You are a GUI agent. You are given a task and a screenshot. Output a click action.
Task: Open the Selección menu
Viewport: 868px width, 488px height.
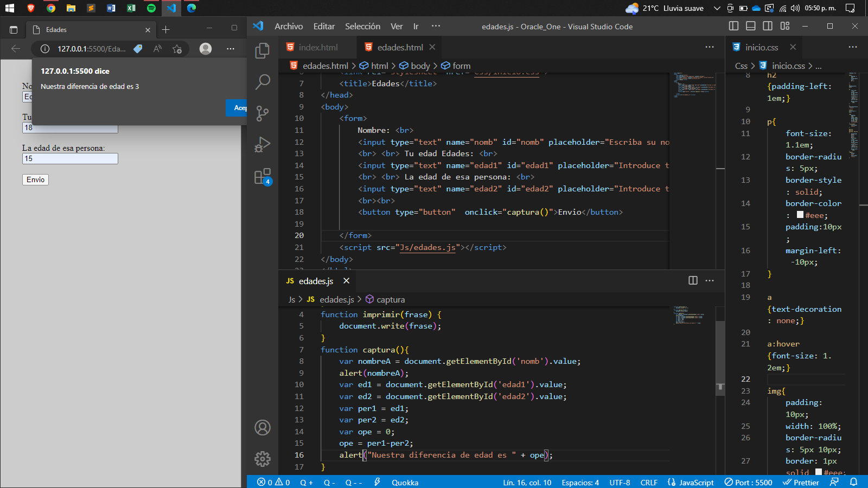point(362,26)
